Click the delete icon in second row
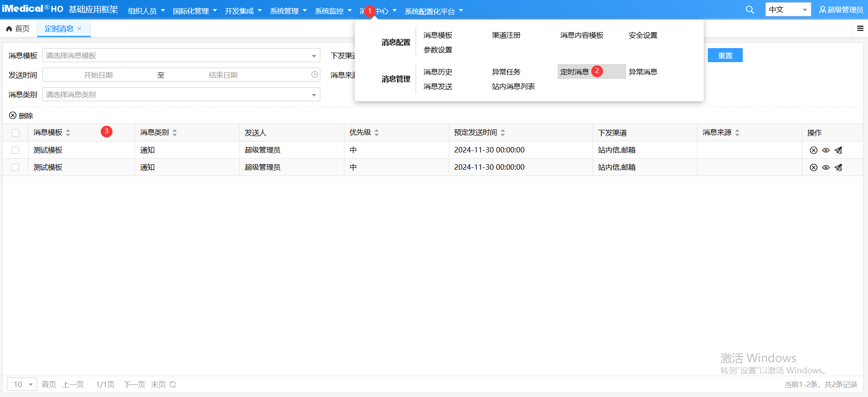This screenshot has width=868, height=397. tap(813, 167)
